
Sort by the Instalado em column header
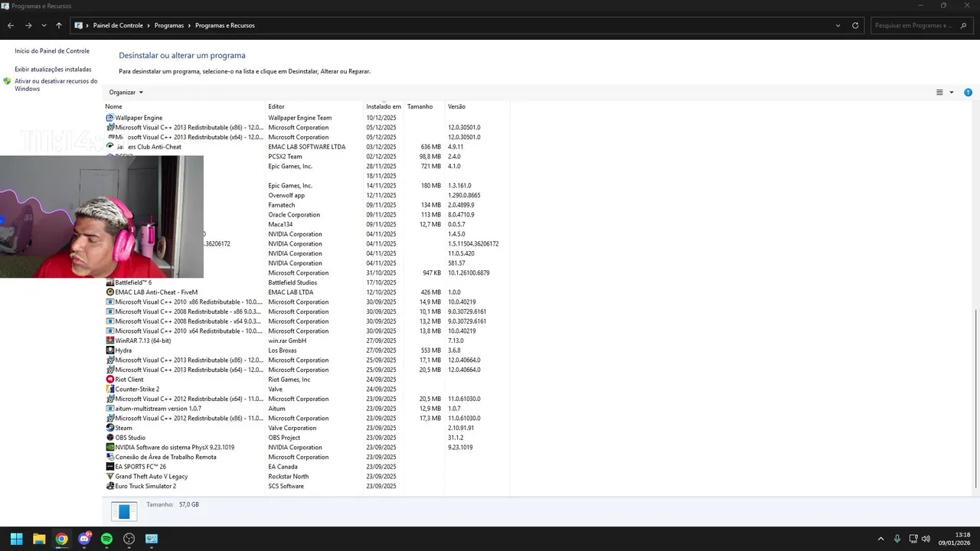(384, 106)
